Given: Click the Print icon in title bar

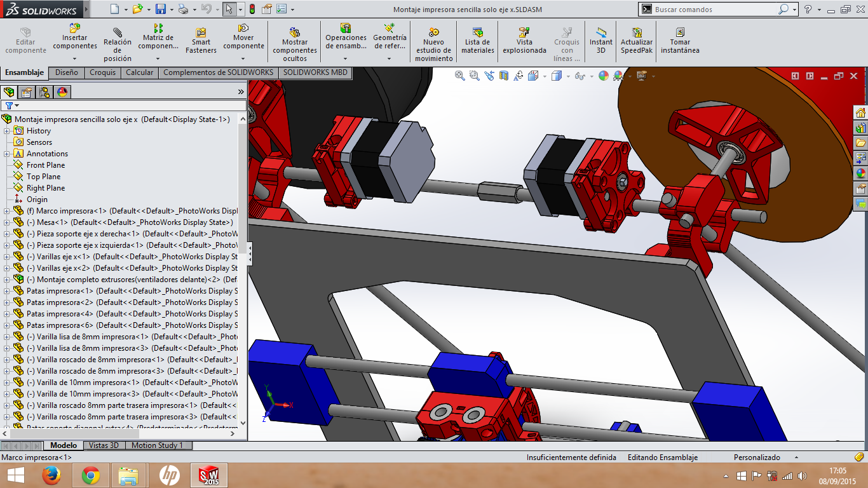Looking at the screenshot, I should click(x=183, y=9).
